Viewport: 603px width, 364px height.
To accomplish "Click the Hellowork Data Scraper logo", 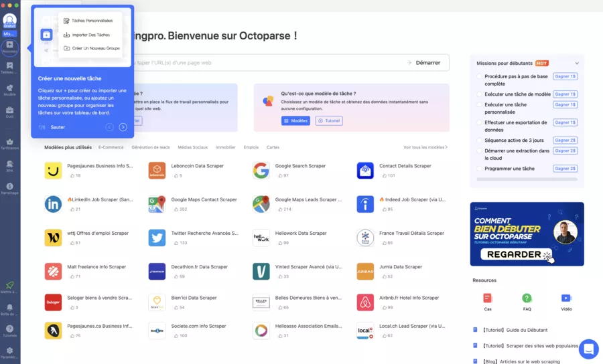I will pyautogui.click(x=261, y=238).
